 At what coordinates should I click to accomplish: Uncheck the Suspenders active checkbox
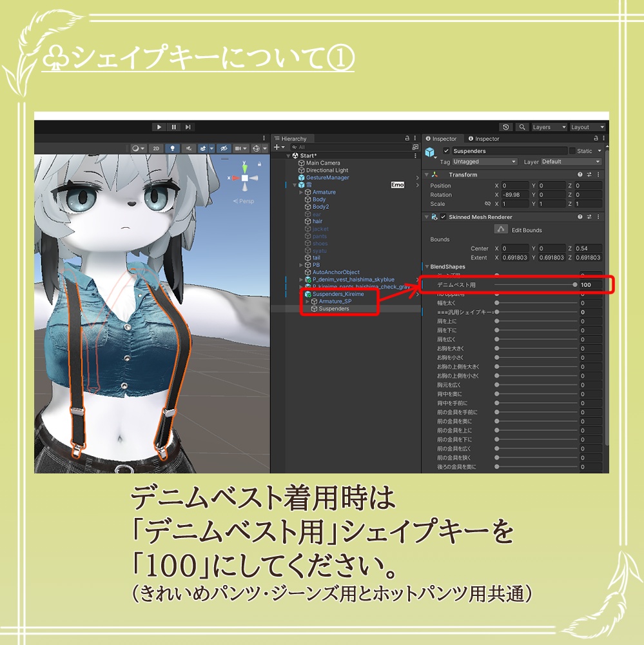coord(446,151)
